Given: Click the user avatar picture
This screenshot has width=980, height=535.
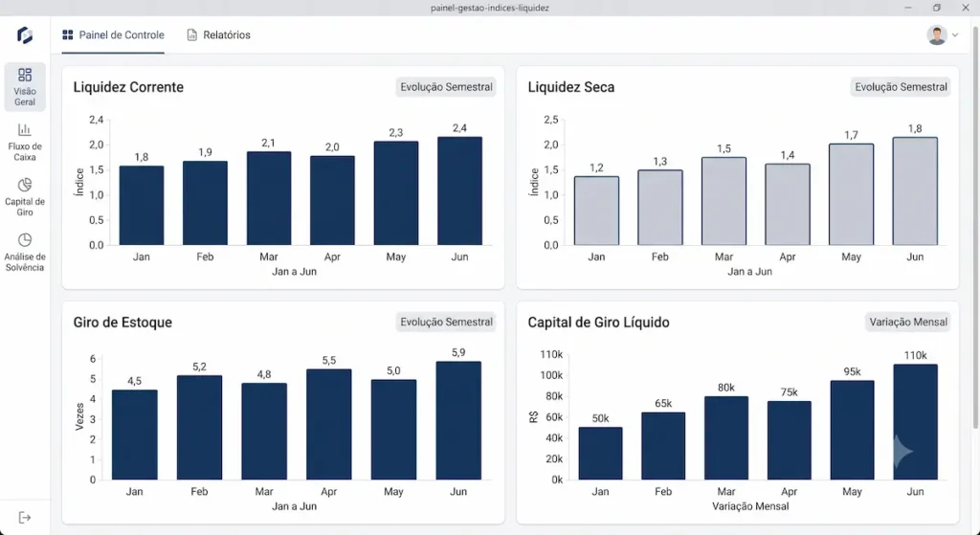Looking at the screenshot, I should click(936, 35).
